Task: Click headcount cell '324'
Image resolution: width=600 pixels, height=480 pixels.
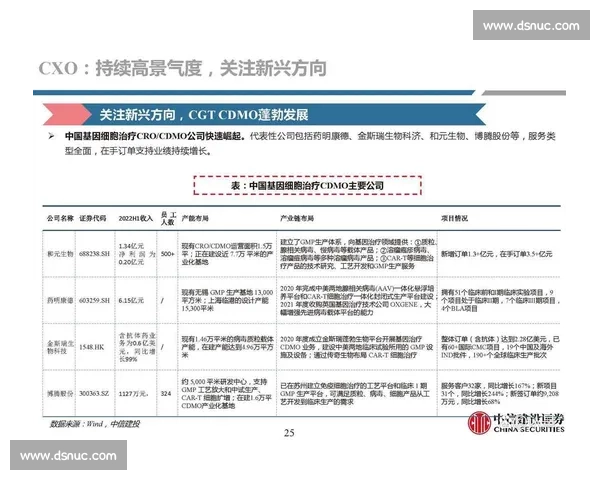Action: click(x=166, y=393)
